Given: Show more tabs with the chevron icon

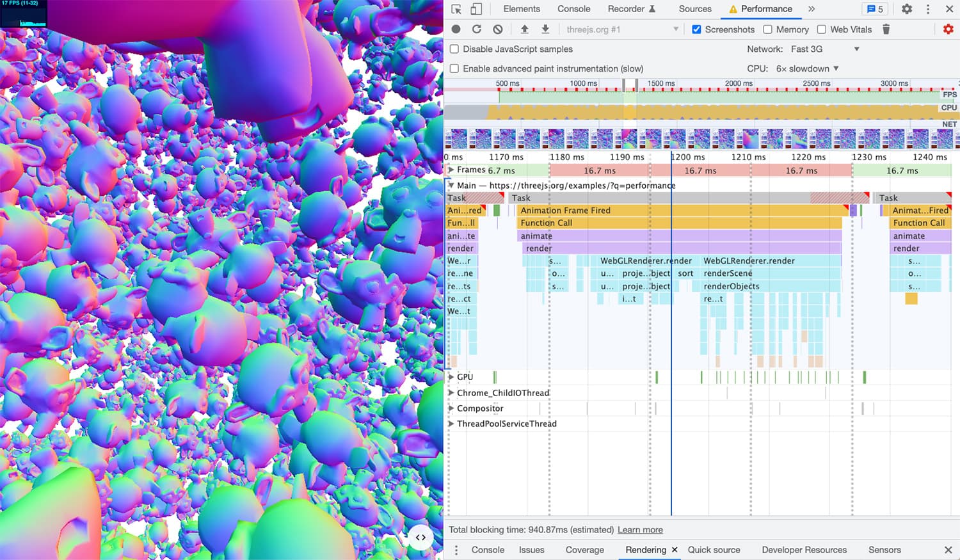Looking at the screenshot, I should click(812, 9).
